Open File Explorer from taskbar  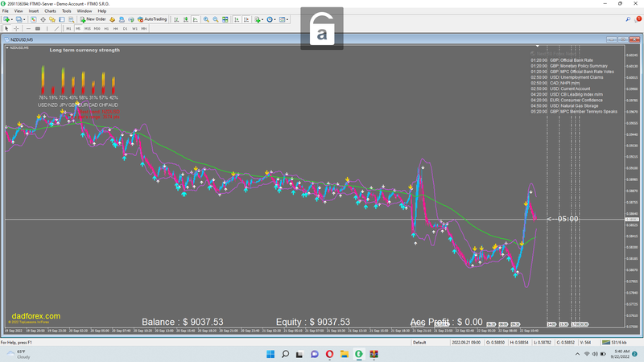click(x=345, y=354)
